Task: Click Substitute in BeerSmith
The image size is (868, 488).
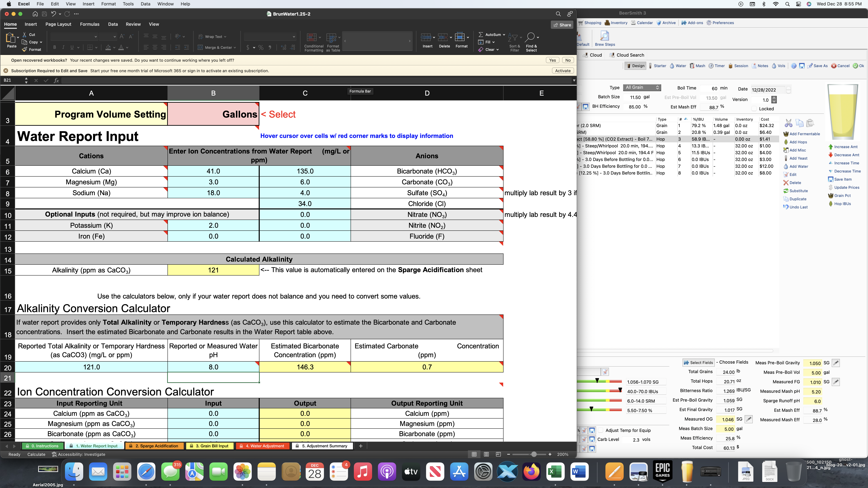Action: pyautogui.click(x=795, y=191)
